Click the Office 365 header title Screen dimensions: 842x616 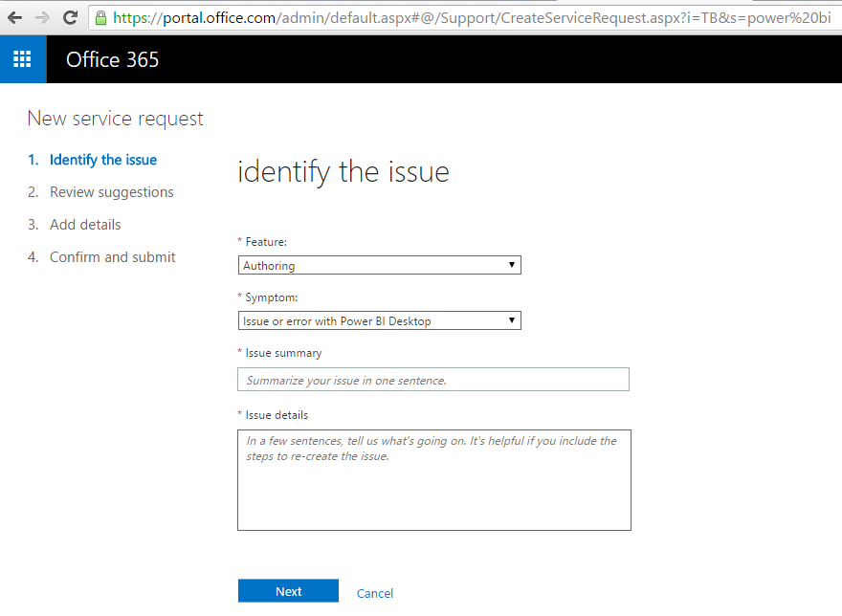pos(112,59)
